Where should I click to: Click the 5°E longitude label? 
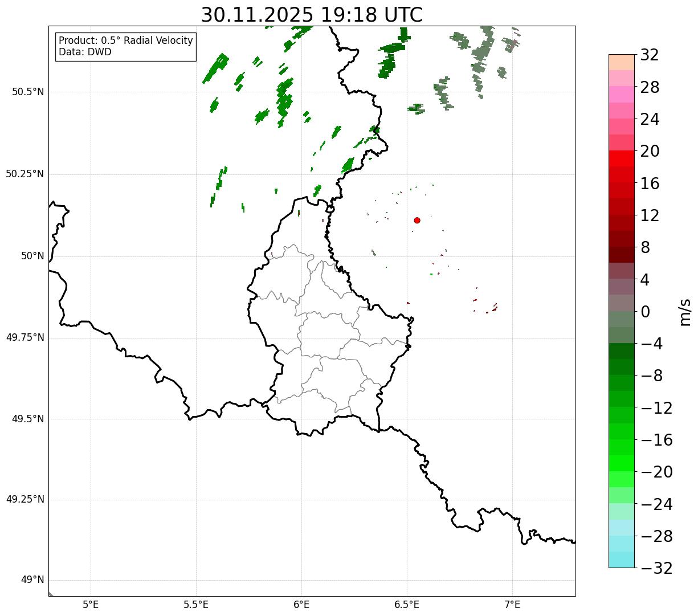click(x=91, y=605)
